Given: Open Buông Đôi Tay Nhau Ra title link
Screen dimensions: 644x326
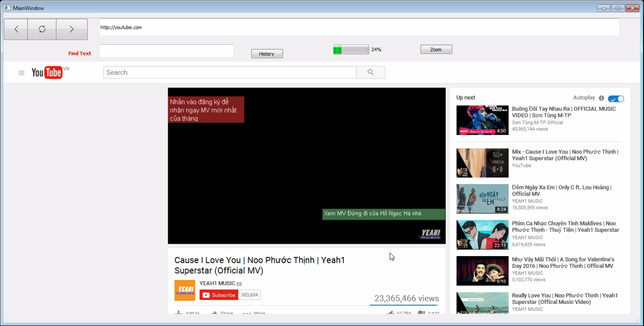Looking at the screenshot, I should [x=564, y=112].
